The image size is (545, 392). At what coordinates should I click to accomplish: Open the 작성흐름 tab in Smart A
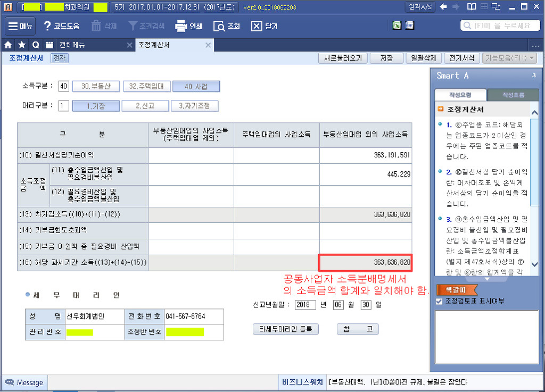coord(513,95)
